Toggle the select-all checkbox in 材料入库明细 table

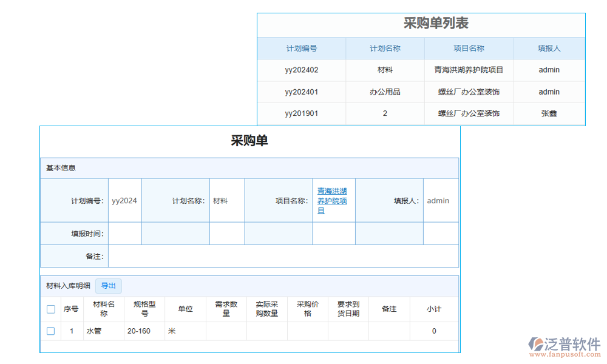tap(51, 309)
